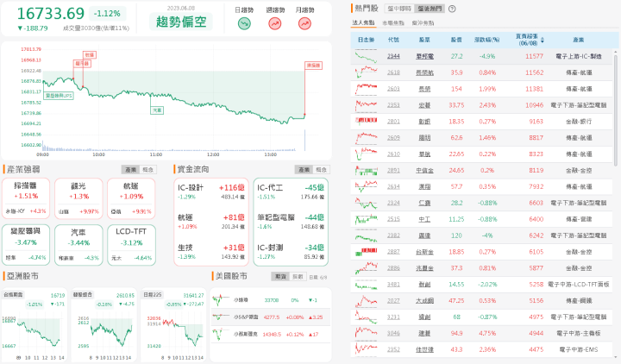The image size is (621, 364).
Task: Open the 汽車 -3.44% industry card
Action: [x=78, y=245]
